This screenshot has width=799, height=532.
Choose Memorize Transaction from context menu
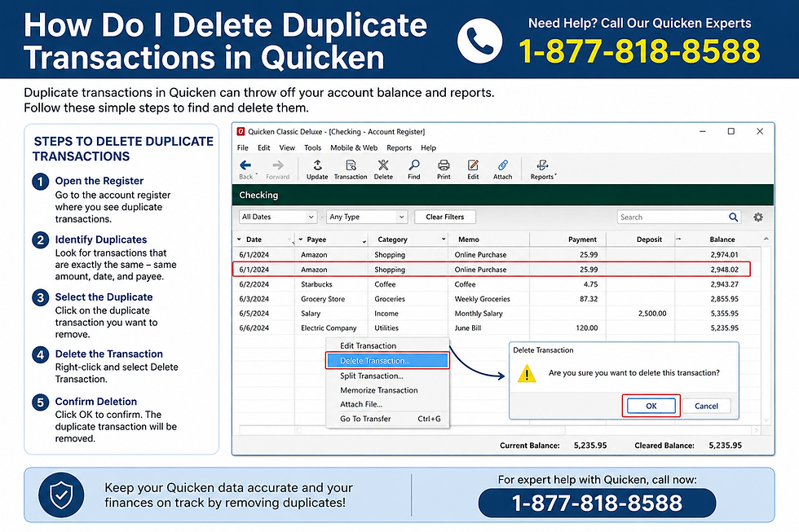(x=388, y=390)
